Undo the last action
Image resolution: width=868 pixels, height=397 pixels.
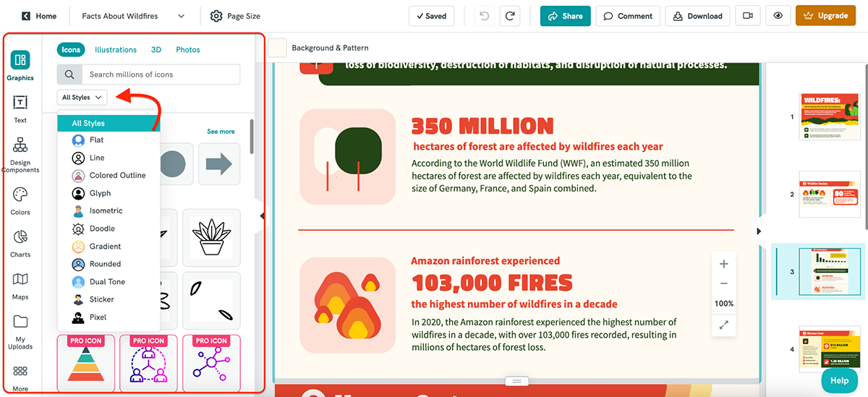coord(485,16)
